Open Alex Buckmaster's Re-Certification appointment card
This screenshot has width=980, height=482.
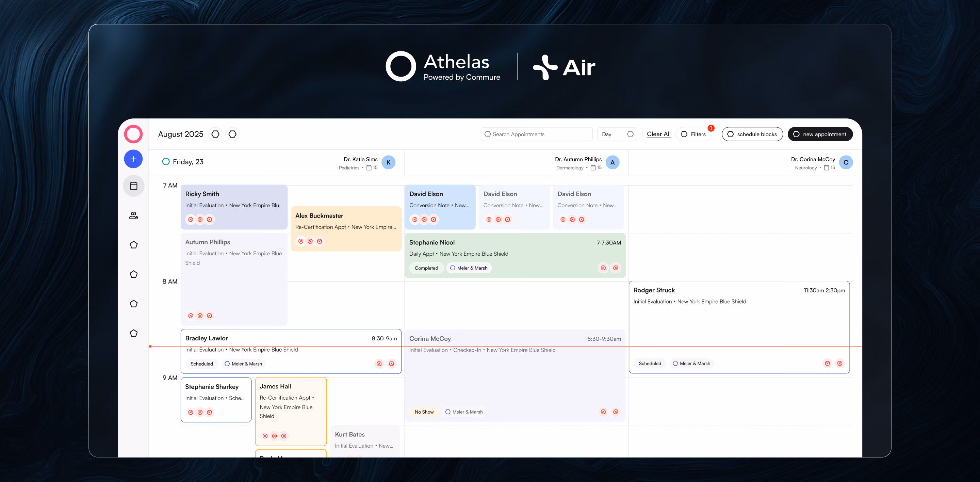(x=346, y=229)
